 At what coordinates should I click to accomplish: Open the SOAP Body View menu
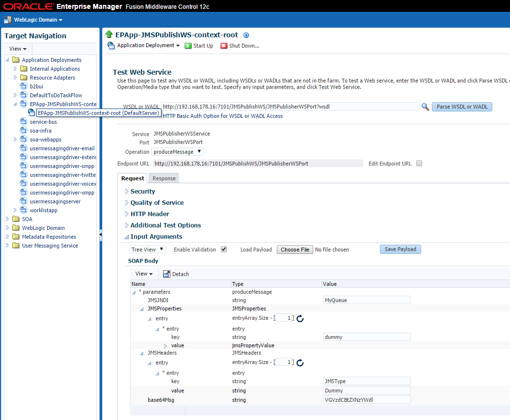pos(144,274)
